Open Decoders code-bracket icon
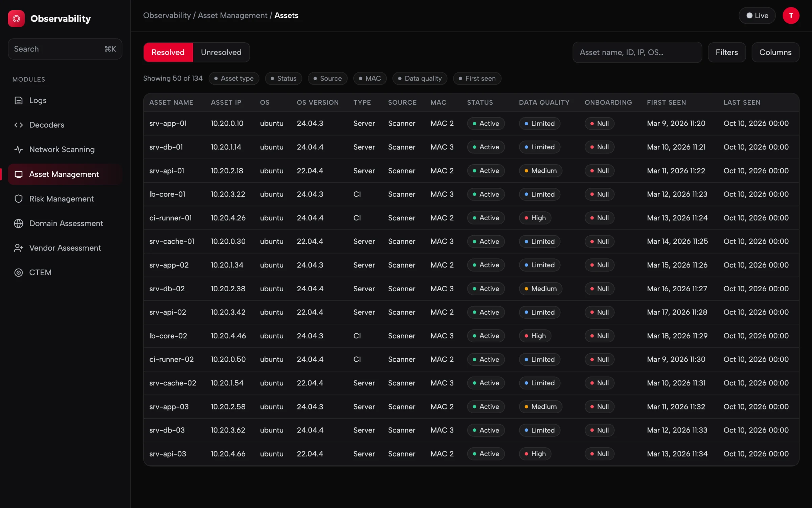The height and width of the screenshot is (508, 812). point(19,125)
